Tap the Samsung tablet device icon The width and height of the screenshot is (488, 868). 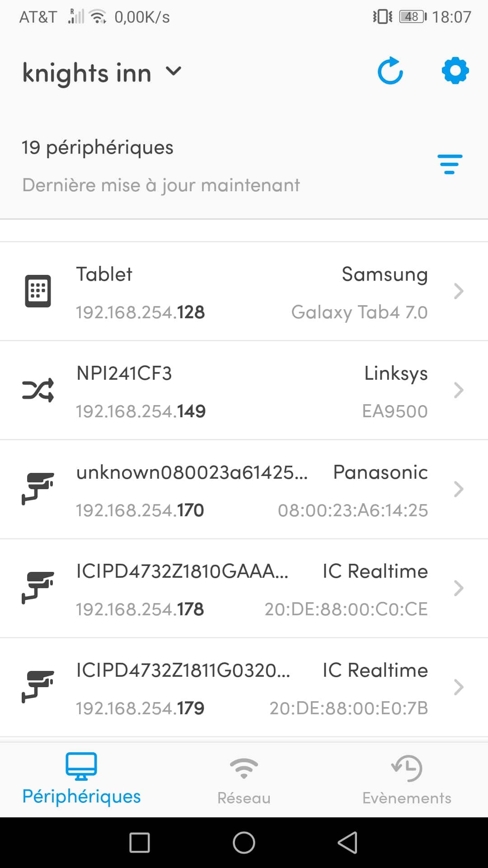(x=38, y=291)
